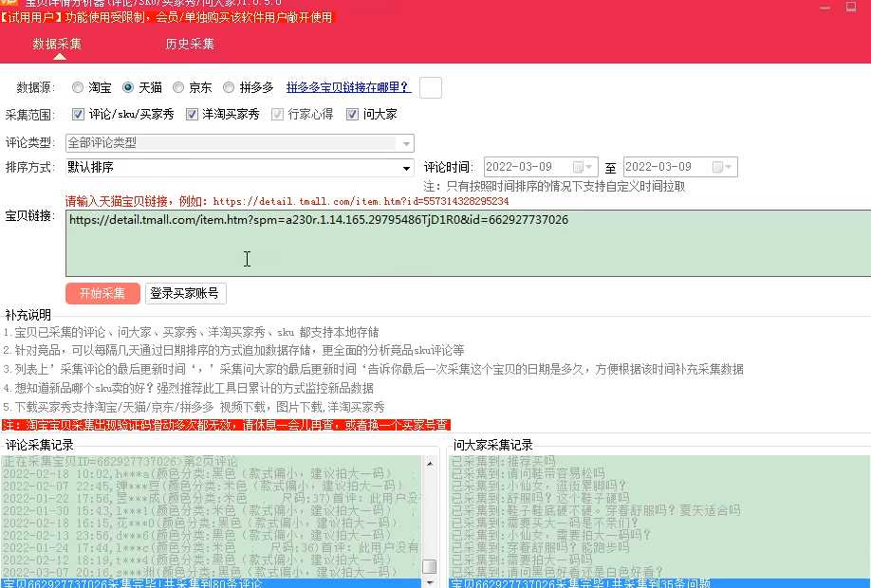Select the comment log row dated 2022-01-22 17:56
This screenshot has width=871, height=588.
coord(211,498)
